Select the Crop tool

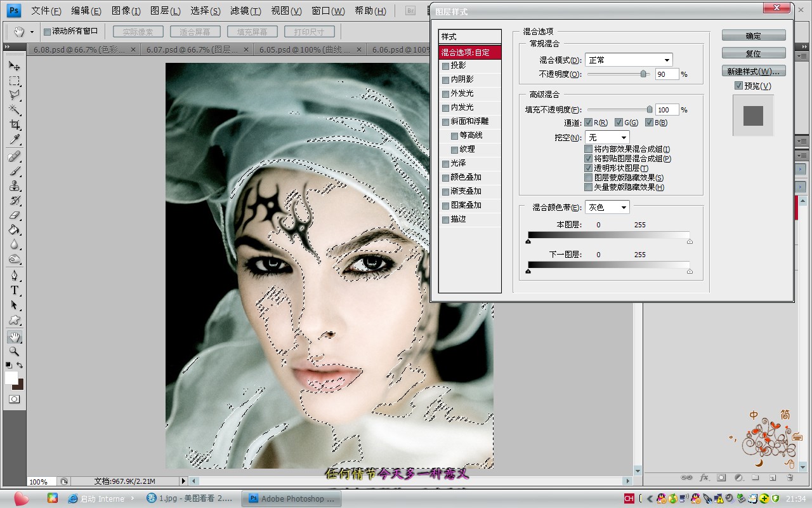point(14,125)
